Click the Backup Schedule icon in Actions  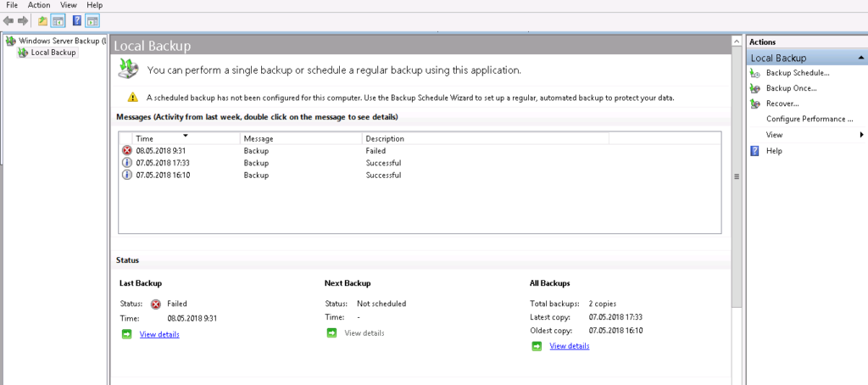pos(755,73)
